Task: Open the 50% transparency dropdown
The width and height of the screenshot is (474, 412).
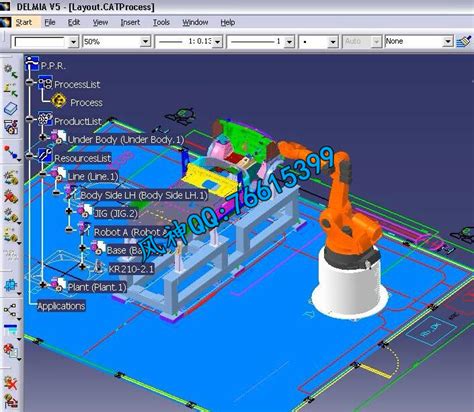Action: tap(145, 42)
